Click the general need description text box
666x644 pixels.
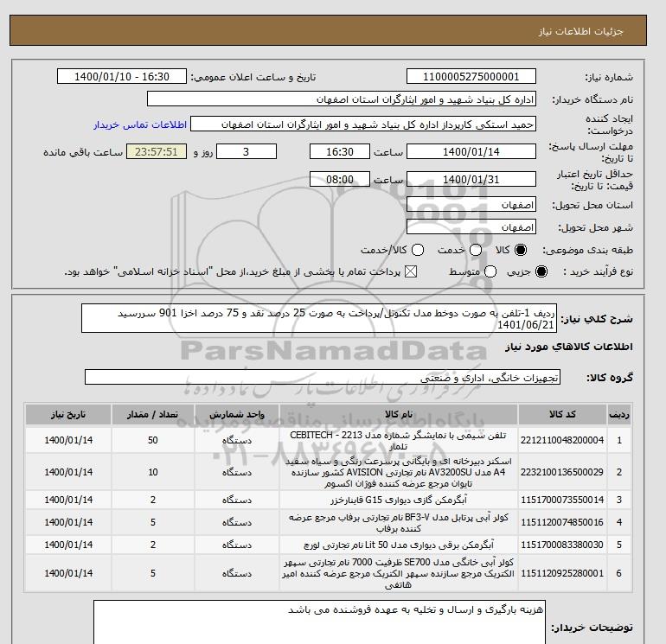[x=319, y=318]
